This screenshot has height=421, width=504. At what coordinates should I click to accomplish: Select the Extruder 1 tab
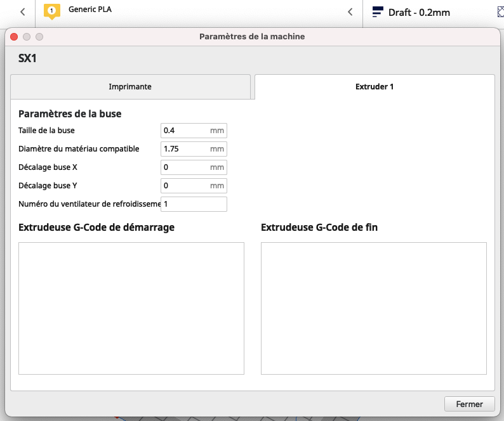[375, 87]
